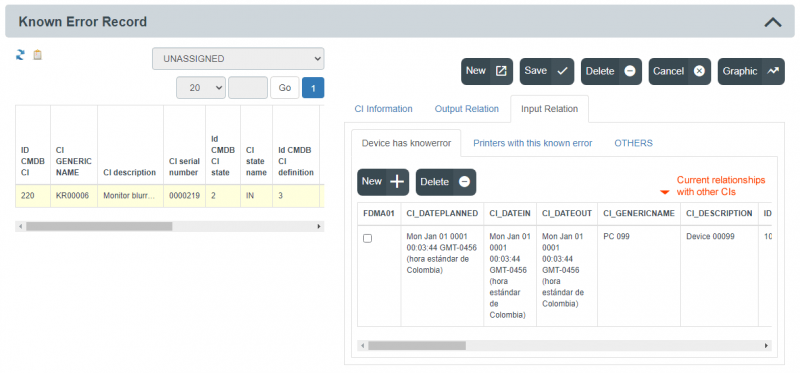Screen dimensions: 800x373
Task: Switch to CI Information tab
Action: tap(383, 109)
